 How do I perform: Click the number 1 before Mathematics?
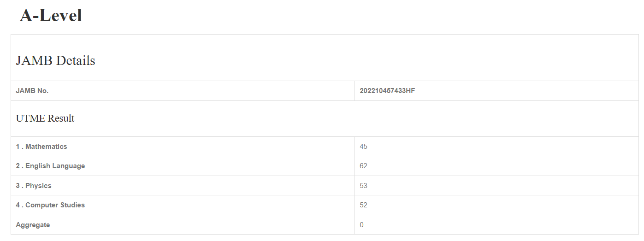point(18,147)
